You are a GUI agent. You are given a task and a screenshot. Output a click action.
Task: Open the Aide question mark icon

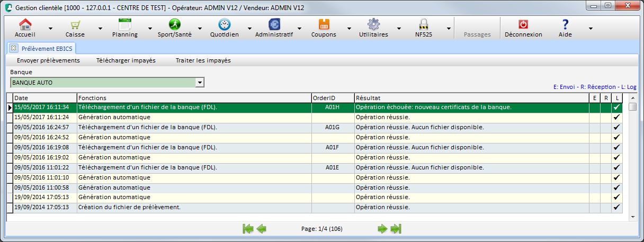pos(565,24)
